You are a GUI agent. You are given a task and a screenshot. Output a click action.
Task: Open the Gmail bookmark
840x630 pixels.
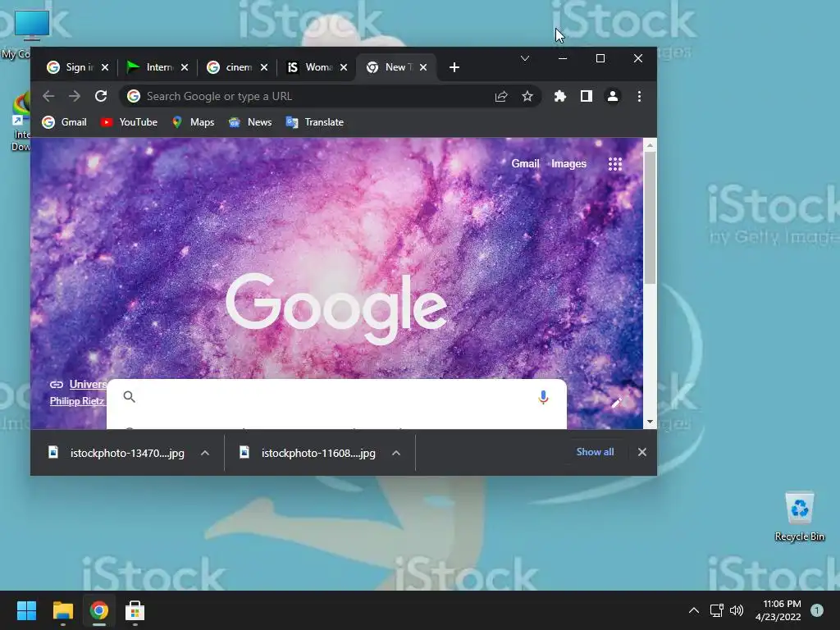coord(64,122)
